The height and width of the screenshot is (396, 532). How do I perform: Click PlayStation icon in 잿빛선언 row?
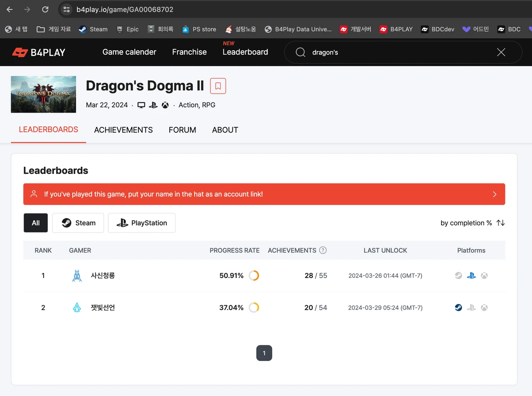471,307
